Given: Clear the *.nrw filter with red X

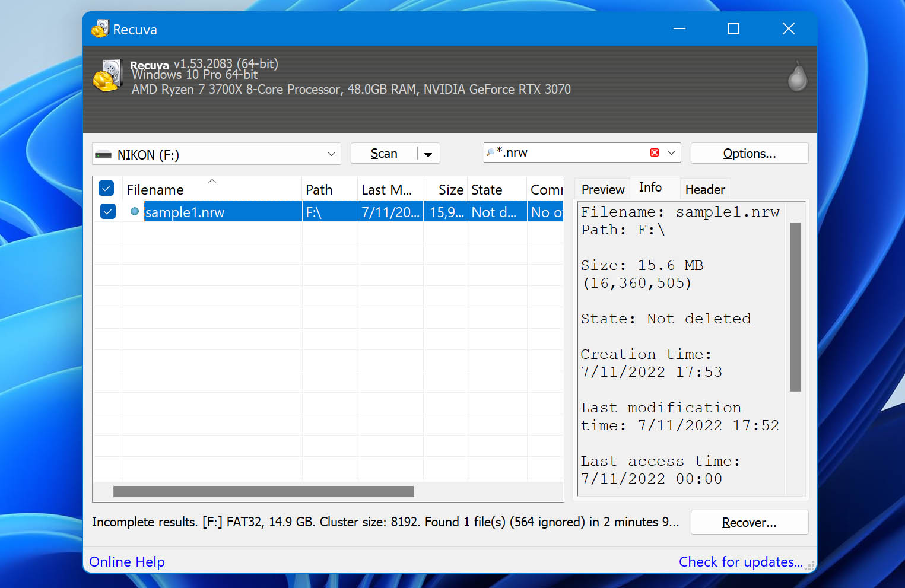Looking at the screenshot, I should 655,152.
